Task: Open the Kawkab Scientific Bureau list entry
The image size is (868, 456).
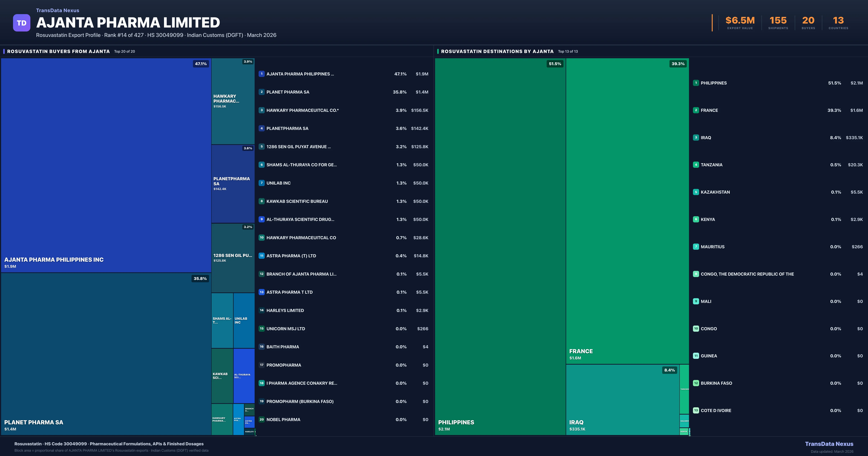Action: click(297, 201)
